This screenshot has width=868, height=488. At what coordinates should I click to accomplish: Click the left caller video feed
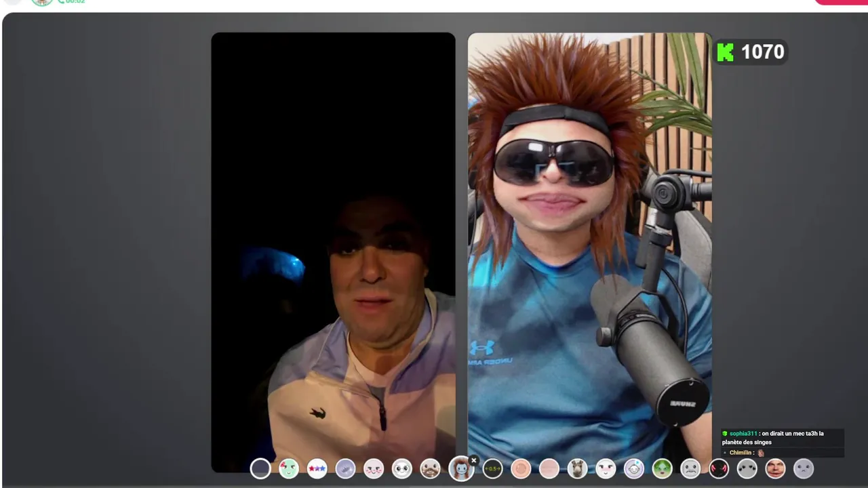click(333, 252)
